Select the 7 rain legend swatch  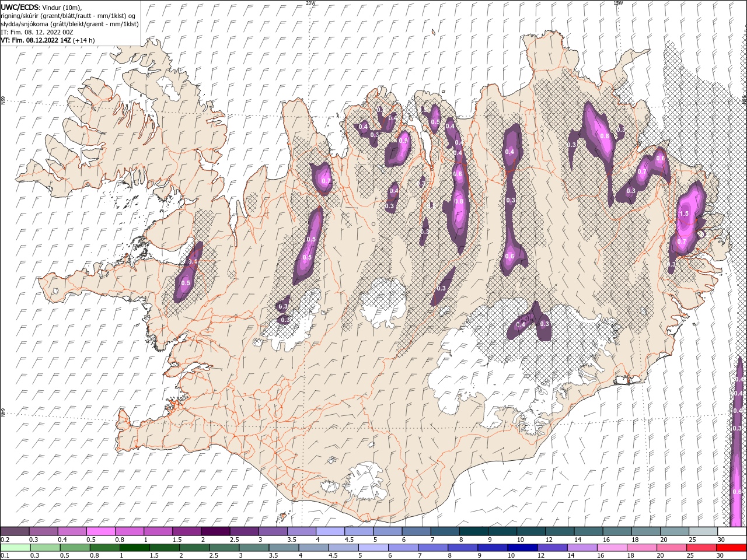[433, 547]
